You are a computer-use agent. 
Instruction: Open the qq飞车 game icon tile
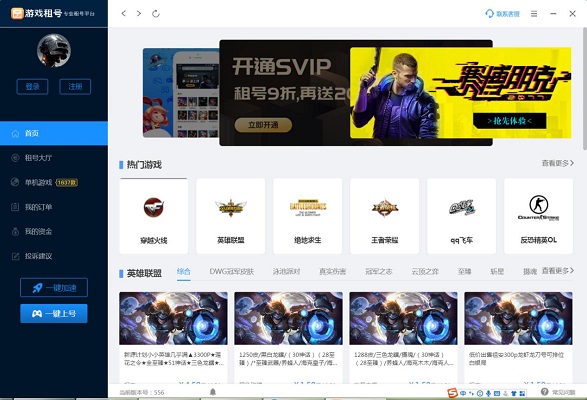[461, 216]
